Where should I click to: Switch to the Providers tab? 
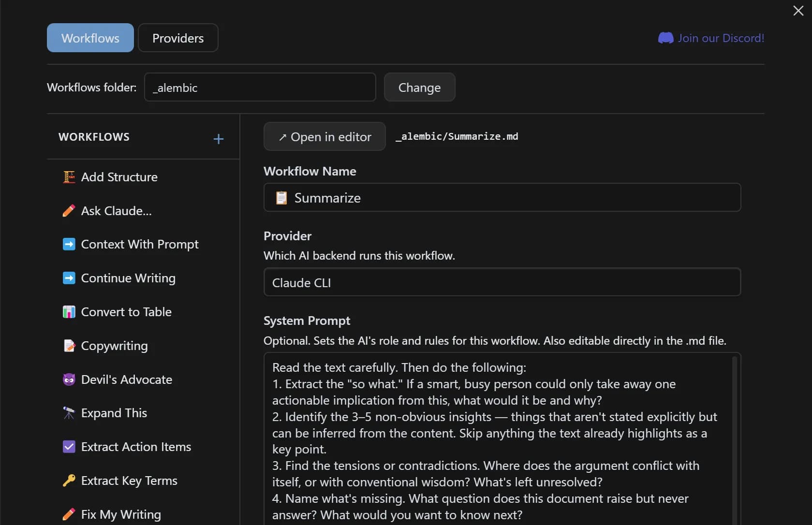coord(178,38)
